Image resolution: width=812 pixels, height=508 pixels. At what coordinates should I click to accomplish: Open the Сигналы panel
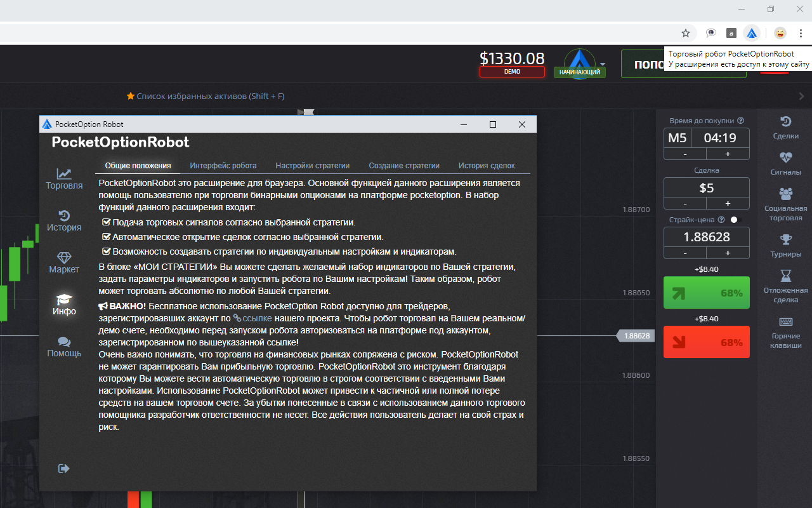point(786,163)
